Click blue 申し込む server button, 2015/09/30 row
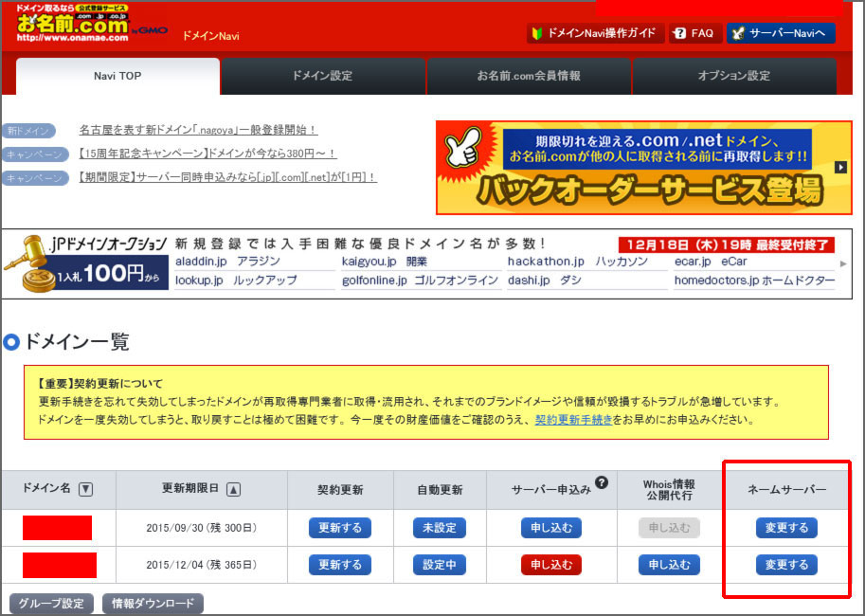This screenshot has width=865, height=616. [x=551, y=528]
